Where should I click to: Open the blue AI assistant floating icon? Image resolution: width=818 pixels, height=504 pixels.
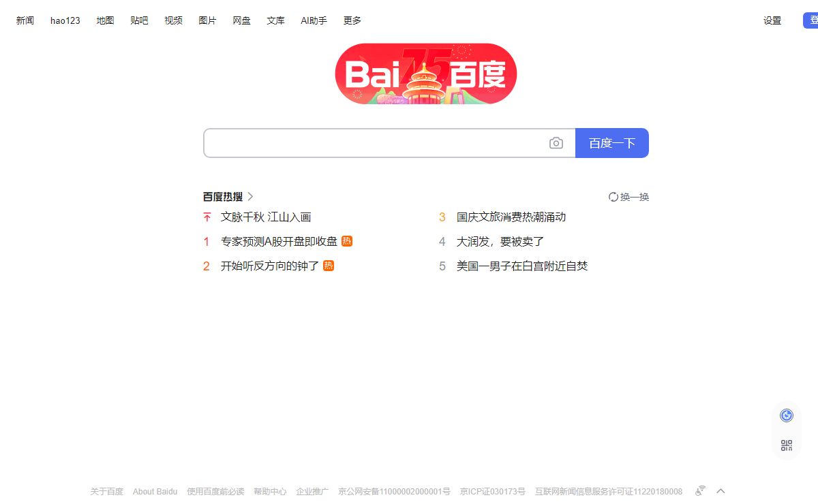787,415
